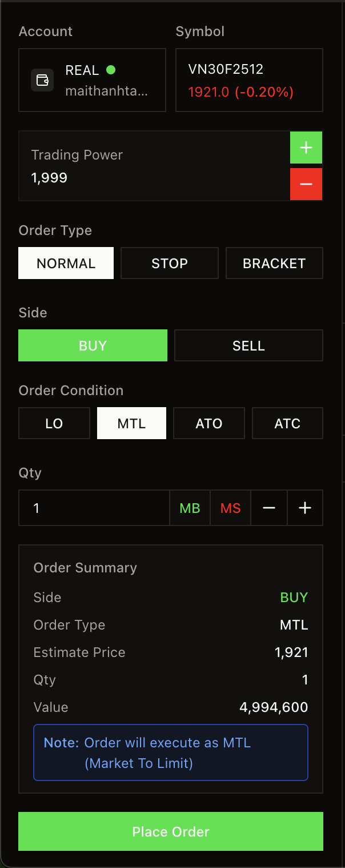Switch to the STOP order type tab

pos(169,263)
